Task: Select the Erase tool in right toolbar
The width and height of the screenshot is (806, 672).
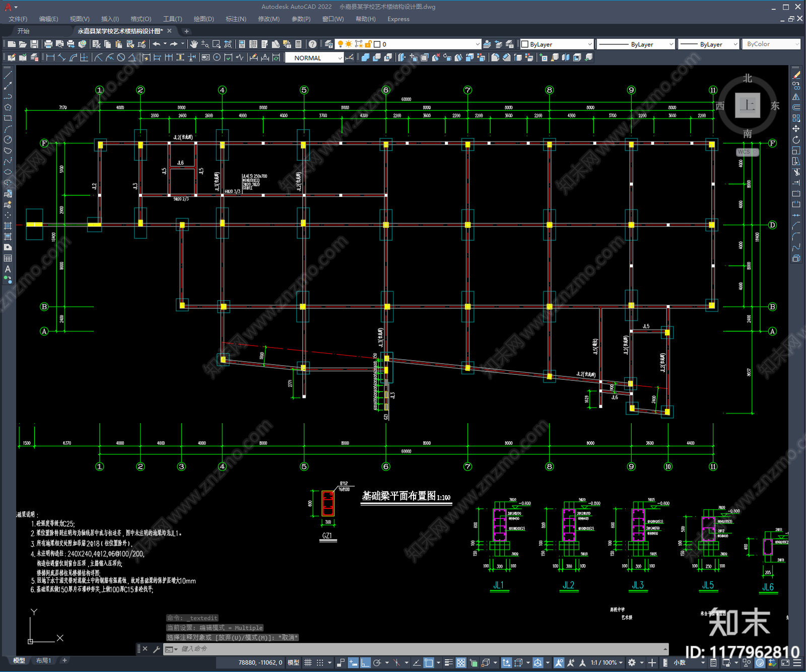Action: (x=796, y=75)
